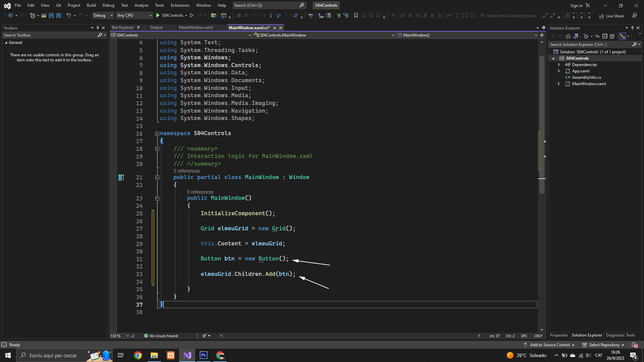The width and height of the screenshot is (644, 362).
Task: Click Solution Explorer Home icon
Action: tap(568, 36)
